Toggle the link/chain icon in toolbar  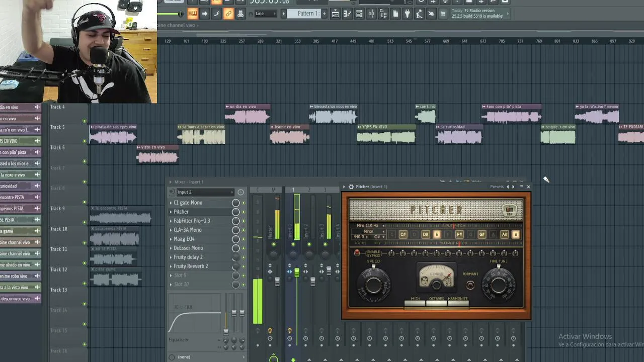(x=228, y=14)
